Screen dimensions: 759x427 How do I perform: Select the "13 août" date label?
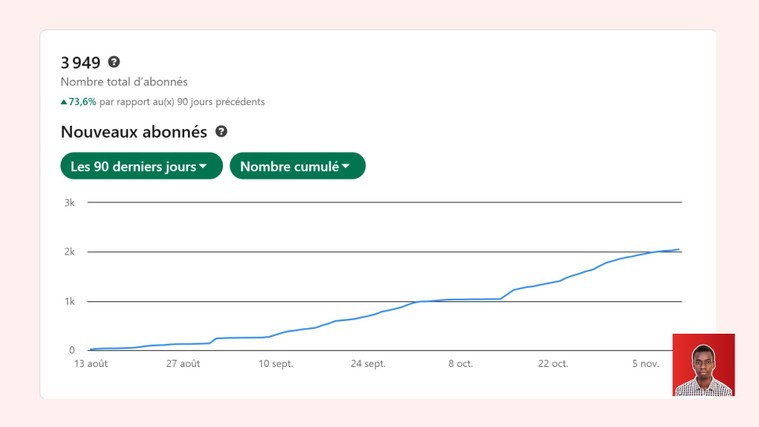click(x=91, y=364)
